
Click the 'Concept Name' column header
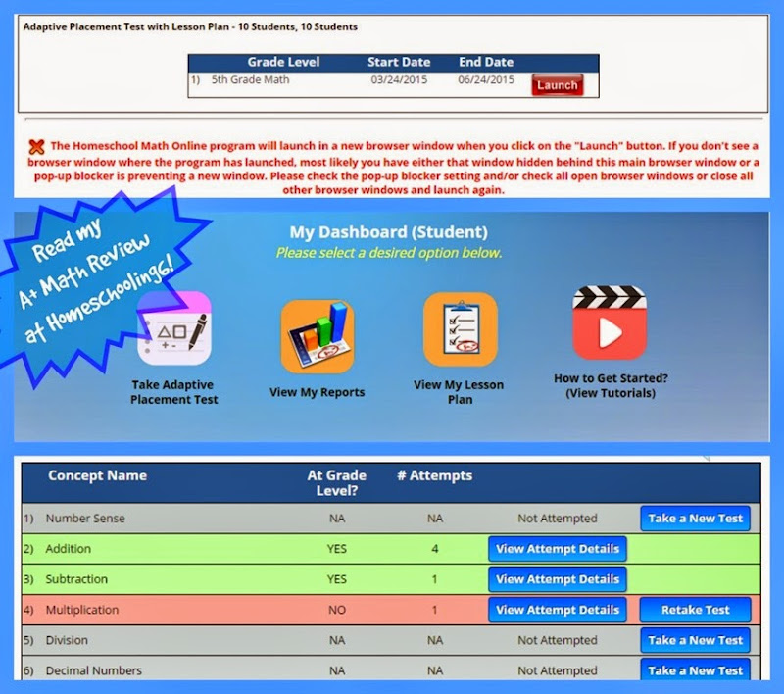click(97, 475)
